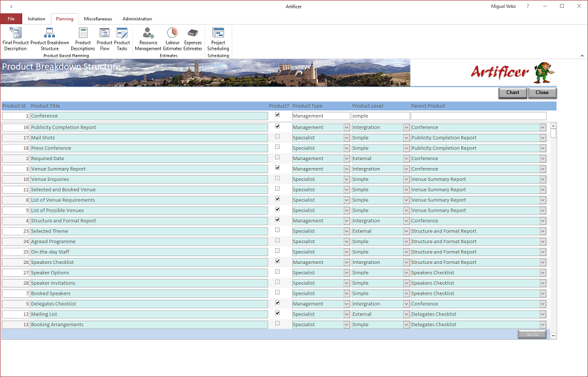The image size is (588, 377).
Task: Click the scrollbar down arrow of the list
Action: point(553,336)
